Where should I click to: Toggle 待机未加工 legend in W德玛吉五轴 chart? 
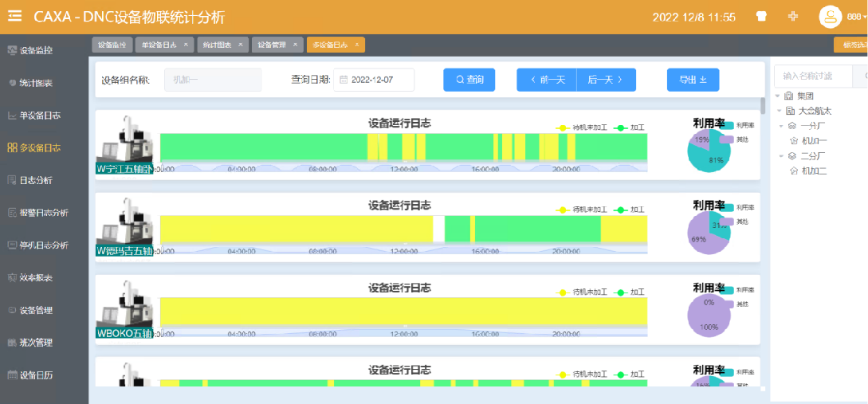click(x=582, y=210)
